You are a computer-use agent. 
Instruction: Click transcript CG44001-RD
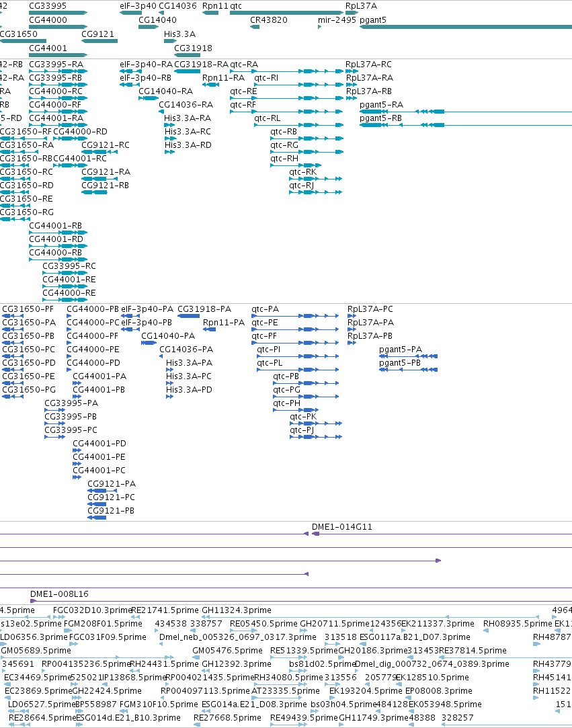tap(56, 239)
